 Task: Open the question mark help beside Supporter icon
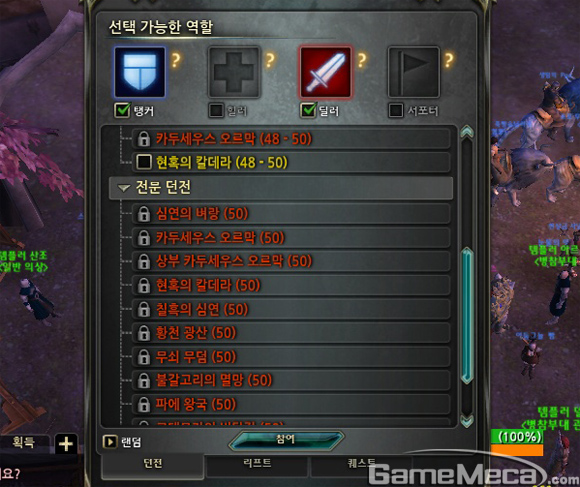coord(449,60)
